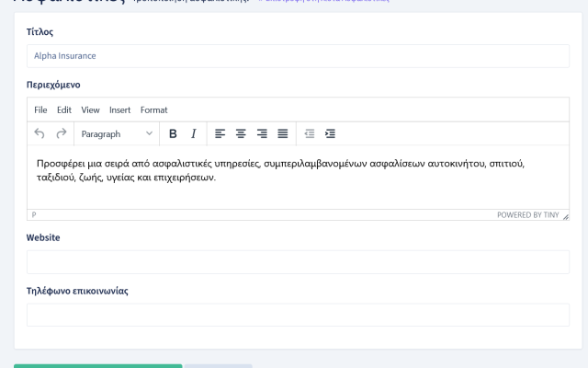Decrease indent of paragraph
The height and width of the screenshot is (368, 588).
310,134
